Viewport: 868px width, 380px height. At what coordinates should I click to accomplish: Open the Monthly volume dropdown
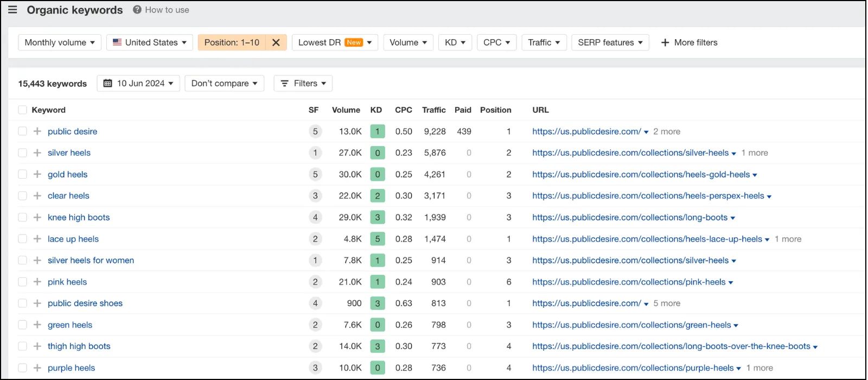pyautogui.click(x=60, y=42)
